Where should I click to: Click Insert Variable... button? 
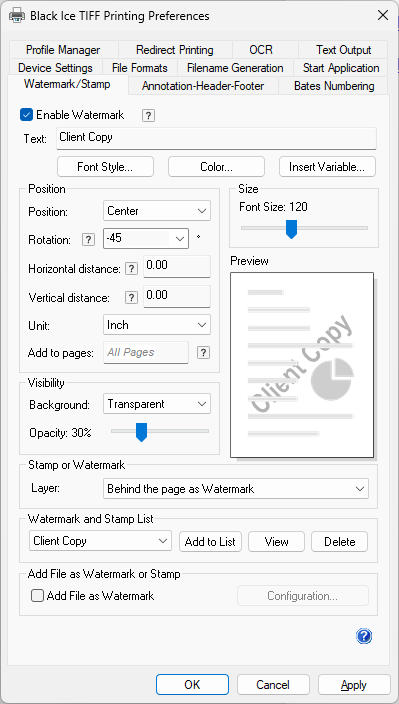(x=327, y=167)
